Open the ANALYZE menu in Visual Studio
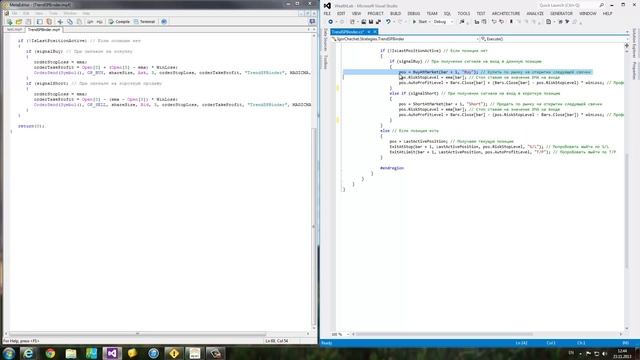The height and width of the screenshot is (360, 640). [x=535, y=13]
